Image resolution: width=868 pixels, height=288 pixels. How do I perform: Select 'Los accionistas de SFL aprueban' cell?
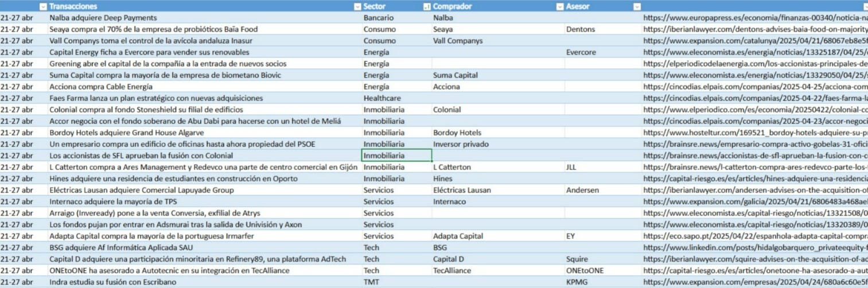click(205, 155)
